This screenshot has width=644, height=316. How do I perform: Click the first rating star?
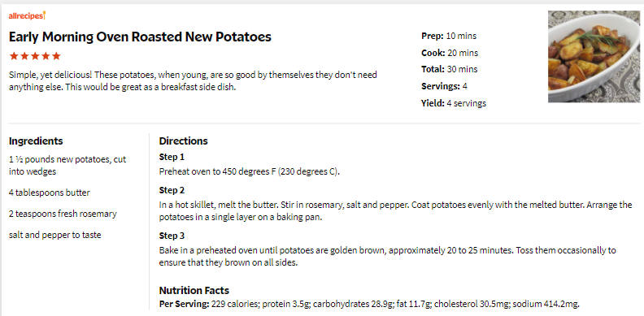click(14, 56)
